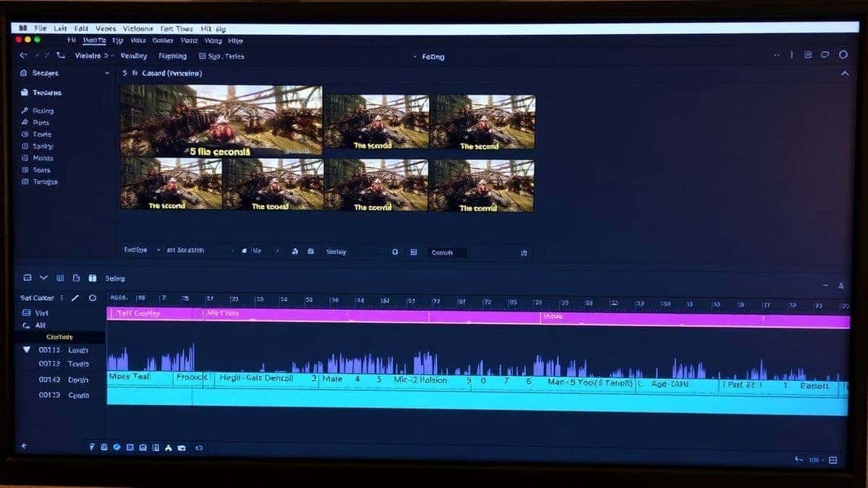Select the Spalry sidebar item
Image resolution: width=868 pixels, height=488 pixels.
43,146
